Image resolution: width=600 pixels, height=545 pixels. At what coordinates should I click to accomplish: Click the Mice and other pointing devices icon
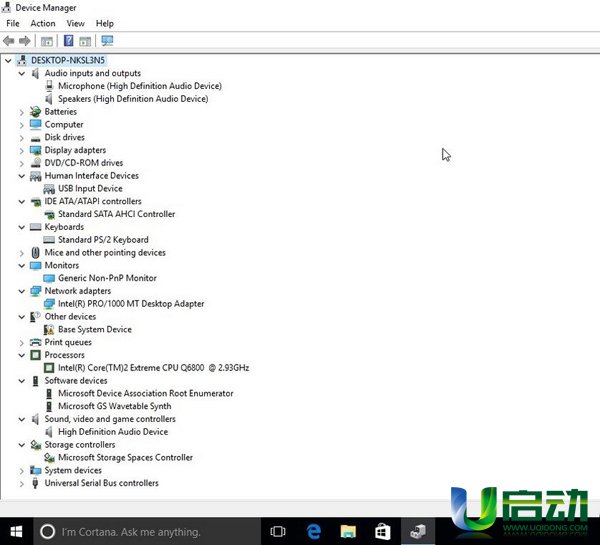click(35, 252)
